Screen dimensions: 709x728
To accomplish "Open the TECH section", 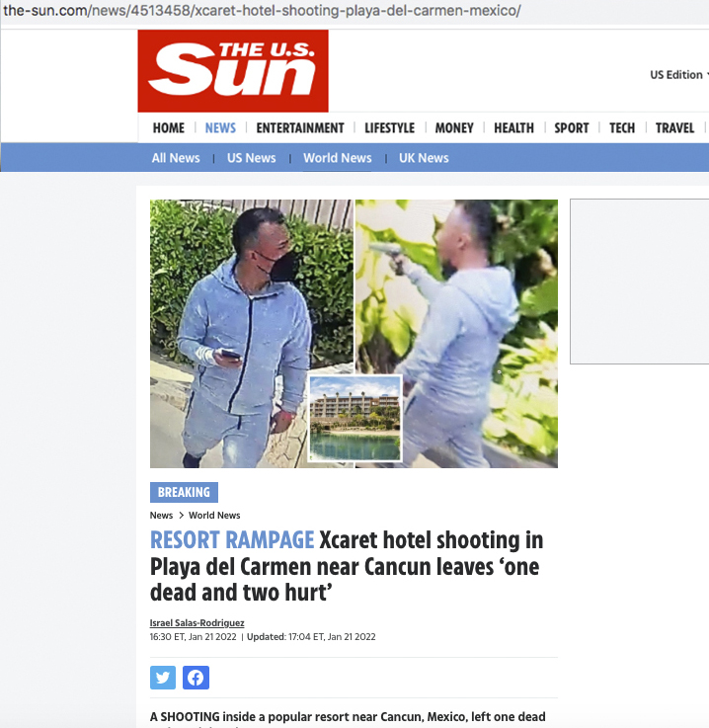I will click(x=622, y=127).
